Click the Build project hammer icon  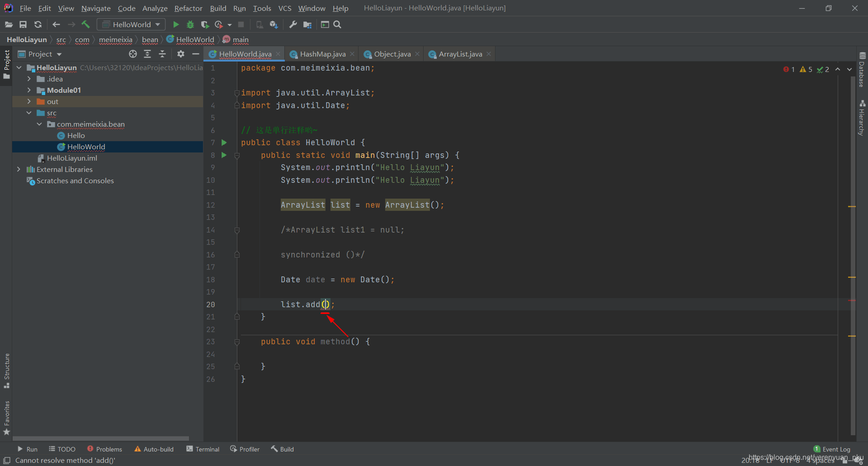point(85,24)
